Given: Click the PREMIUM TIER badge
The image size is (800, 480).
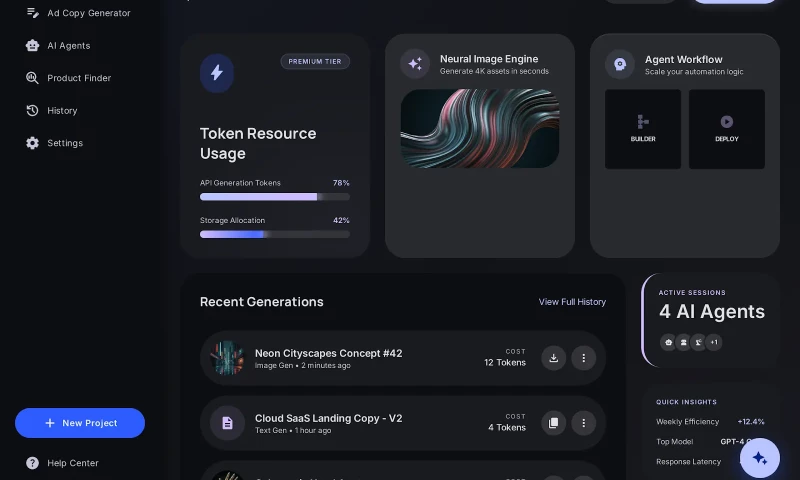Looking at the screenshot, I should [x=315, y=61].
